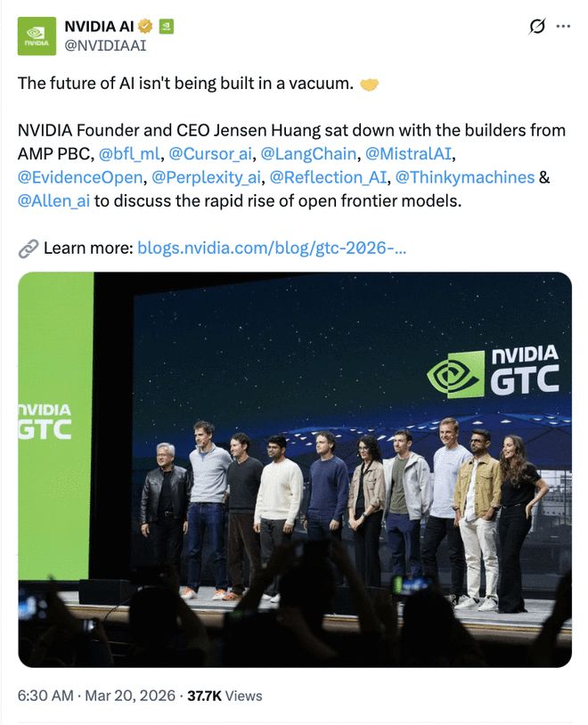Click the @NVIDIAAI handle
This screenshot has width=588, height=725.
[106, 45]
